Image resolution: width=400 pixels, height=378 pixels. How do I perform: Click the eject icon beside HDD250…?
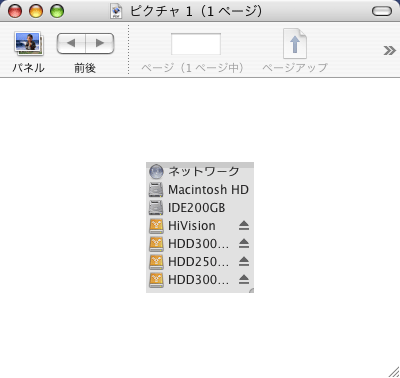click(244, 262)
